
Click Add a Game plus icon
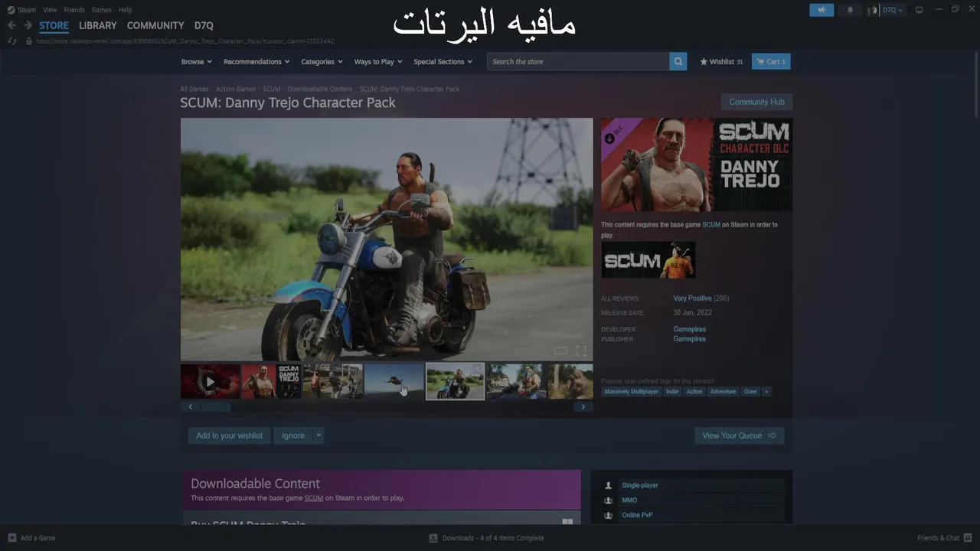(11, 538)
